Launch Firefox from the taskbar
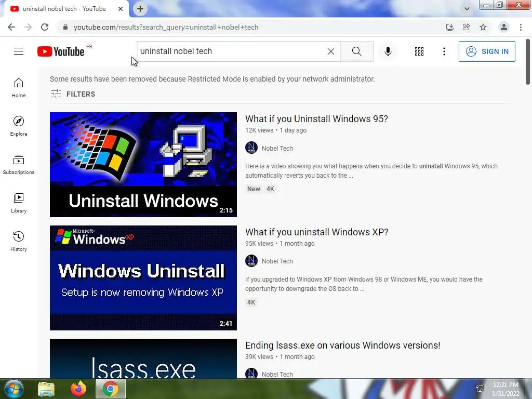532x399 pixels. click(78, 389)
